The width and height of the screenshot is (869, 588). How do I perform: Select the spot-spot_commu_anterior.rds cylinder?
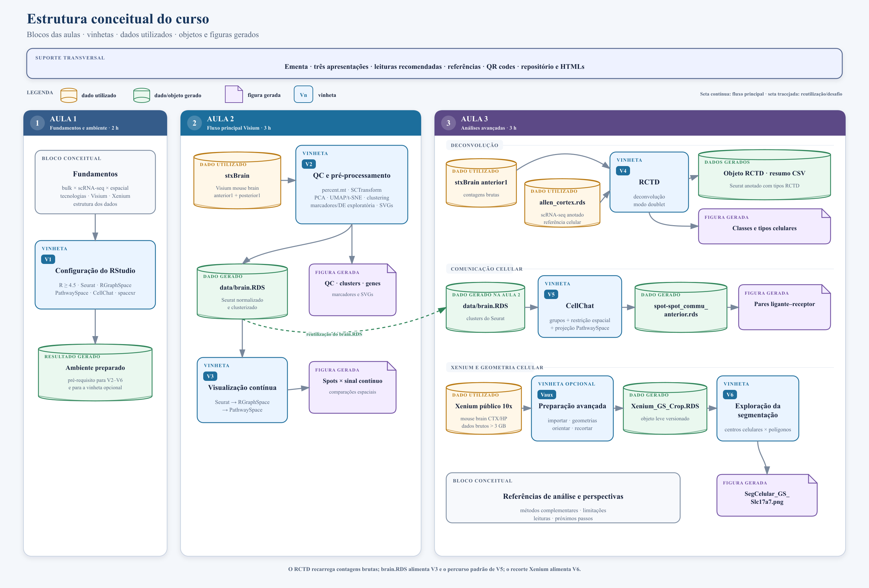[680, 307]
